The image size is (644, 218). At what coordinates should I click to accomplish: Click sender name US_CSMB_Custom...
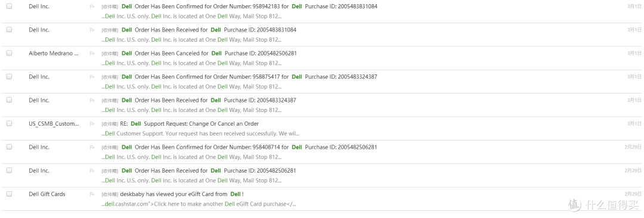click(54, 123)
